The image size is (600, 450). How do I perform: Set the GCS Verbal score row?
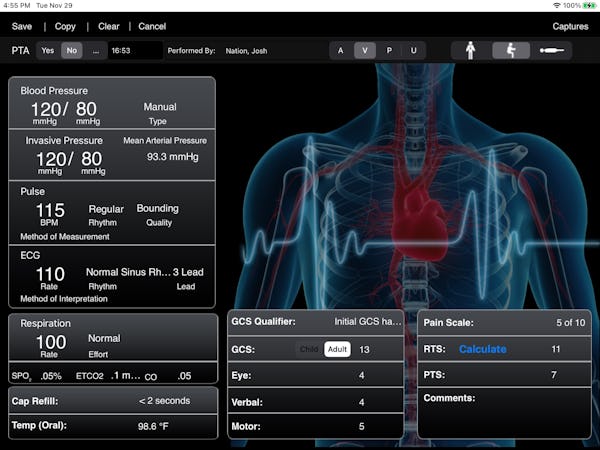pos(316,402)
